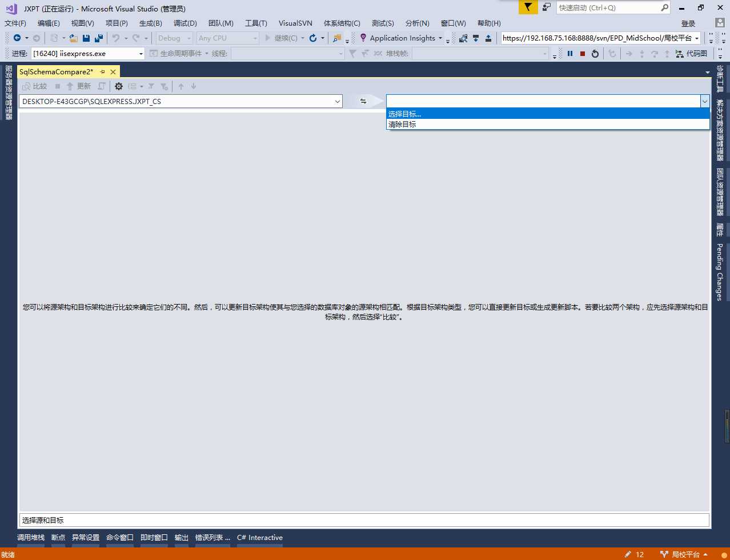Open a file with the folder icon
730x560 pixels.
pyautogui.click(x=74, y=38)
